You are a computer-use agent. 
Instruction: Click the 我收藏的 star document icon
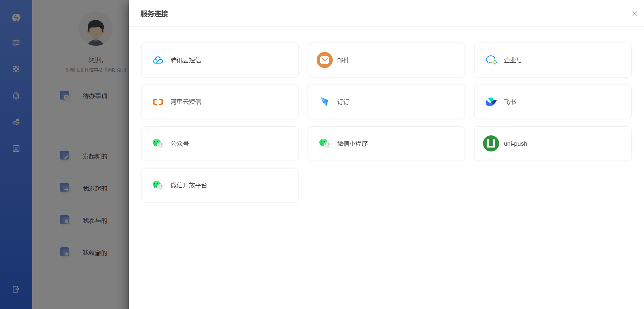point(65,252)
